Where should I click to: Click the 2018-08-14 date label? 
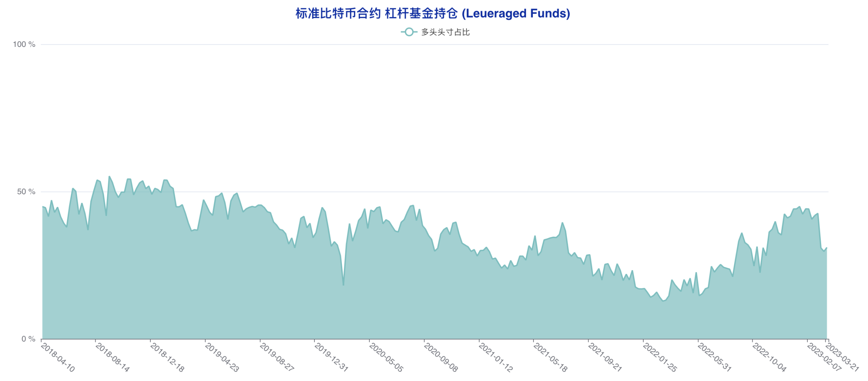click(x=112, y=357)
